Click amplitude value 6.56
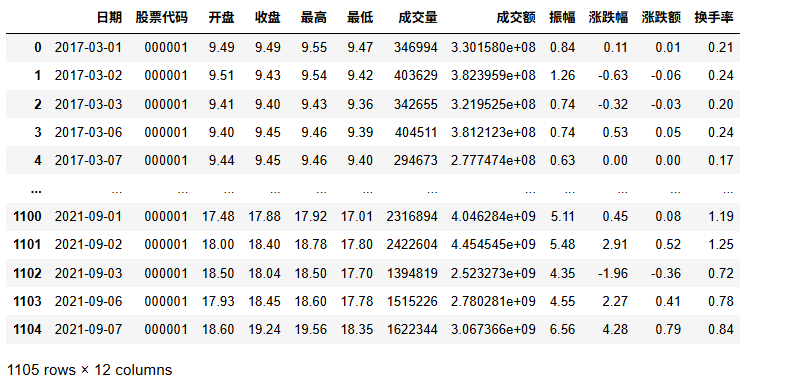This screenshot has height=385, width=792. tap(563, 329)
